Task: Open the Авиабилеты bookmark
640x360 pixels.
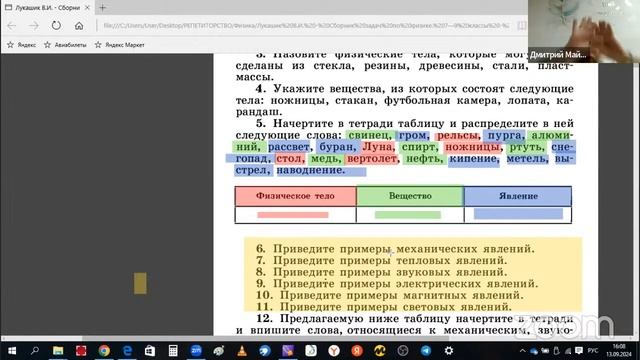Action: (65, 45)
